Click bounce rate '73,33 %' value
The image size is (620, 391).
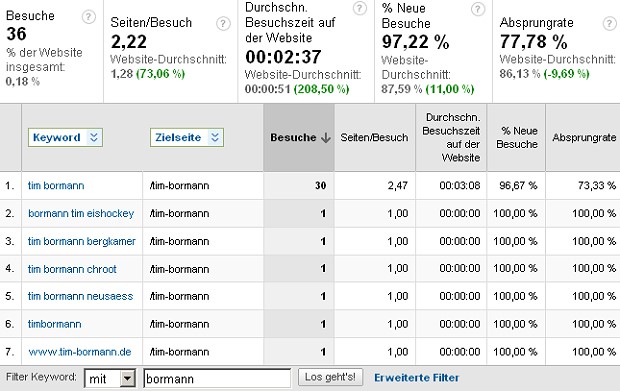(x=597, y=186)
